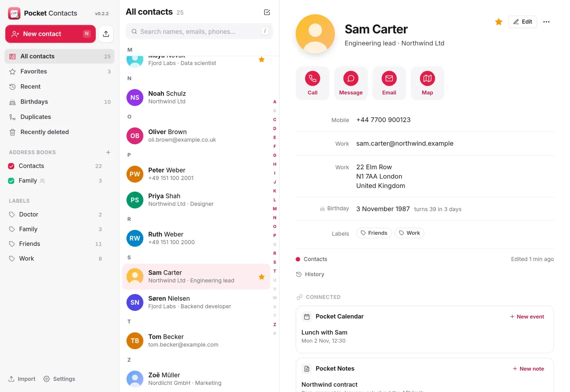Select the All contacts sidebar item
The image size is (570, 392).
coord(59,56)
